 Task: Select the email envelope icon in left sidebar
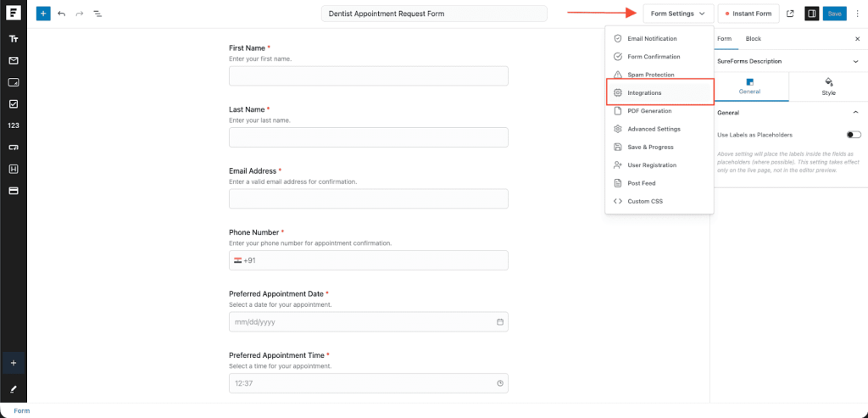click(14, 61)
